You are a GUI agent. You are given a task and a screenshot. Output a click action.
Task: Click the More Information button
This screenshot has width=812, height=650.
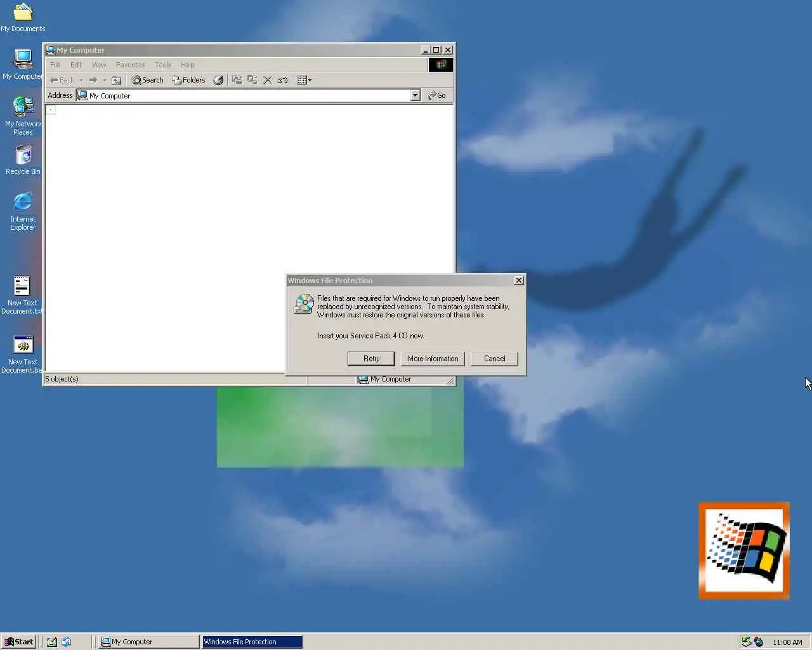click(x=433, y=359)
